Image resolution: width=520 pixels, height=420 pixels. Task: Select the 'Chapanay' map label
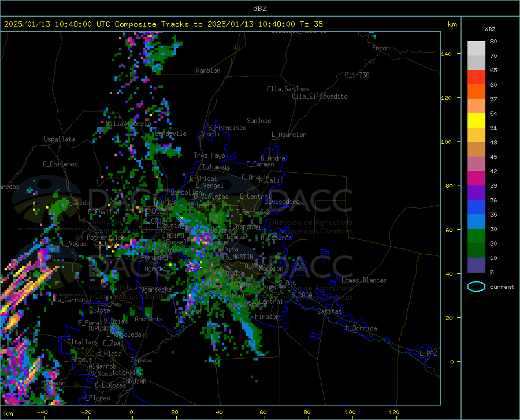pos(246,226)
